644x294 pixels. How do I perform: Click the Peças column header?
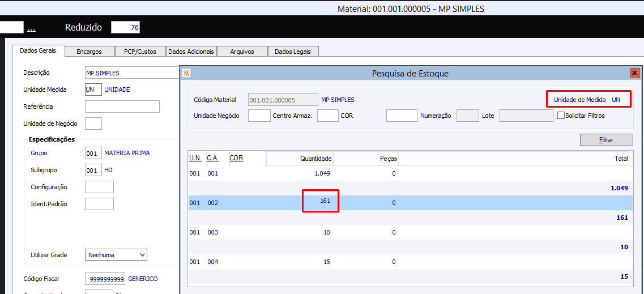tap(365, 159)
